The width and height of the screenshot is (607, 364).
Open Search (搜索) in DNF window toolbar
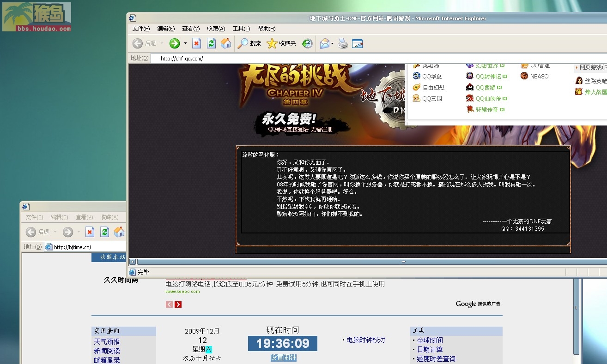click(x=249, y=43)
